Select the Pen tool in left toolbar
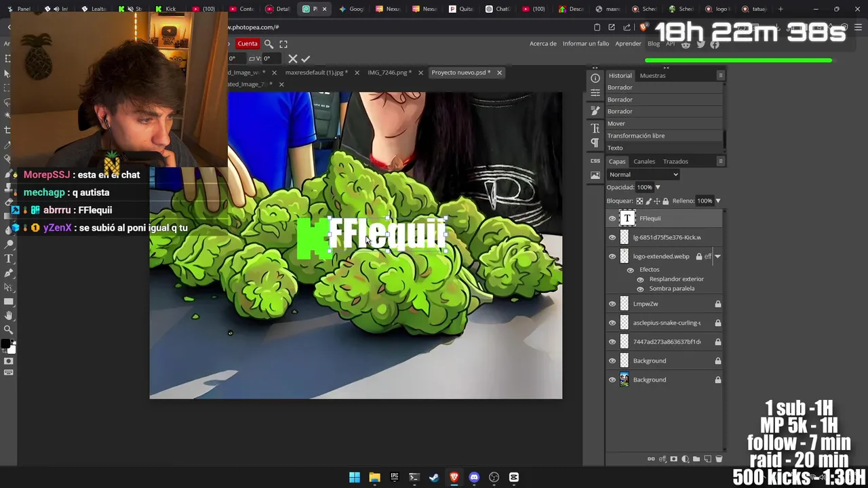 pyautogui.click(x=9, y=273)
